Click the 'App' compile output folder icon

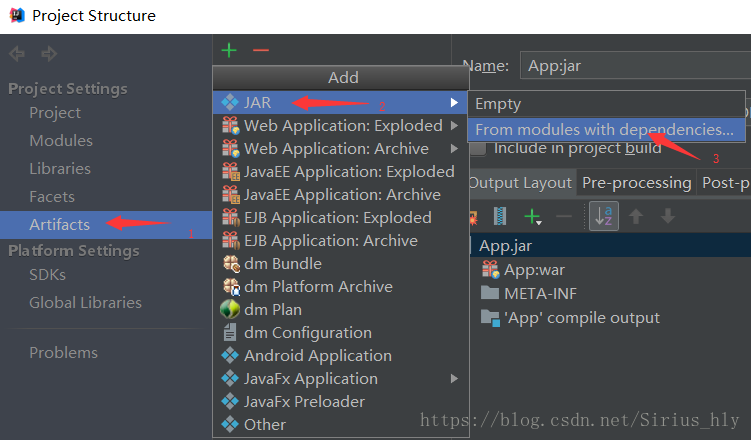(490, 317)
